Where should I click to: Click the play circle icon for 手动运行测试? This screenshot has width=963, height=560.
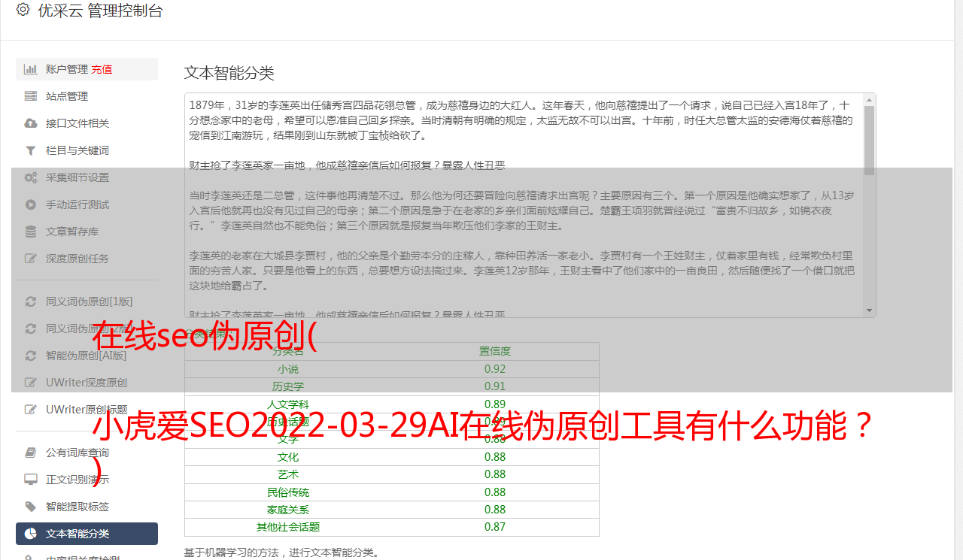point(31,204)
